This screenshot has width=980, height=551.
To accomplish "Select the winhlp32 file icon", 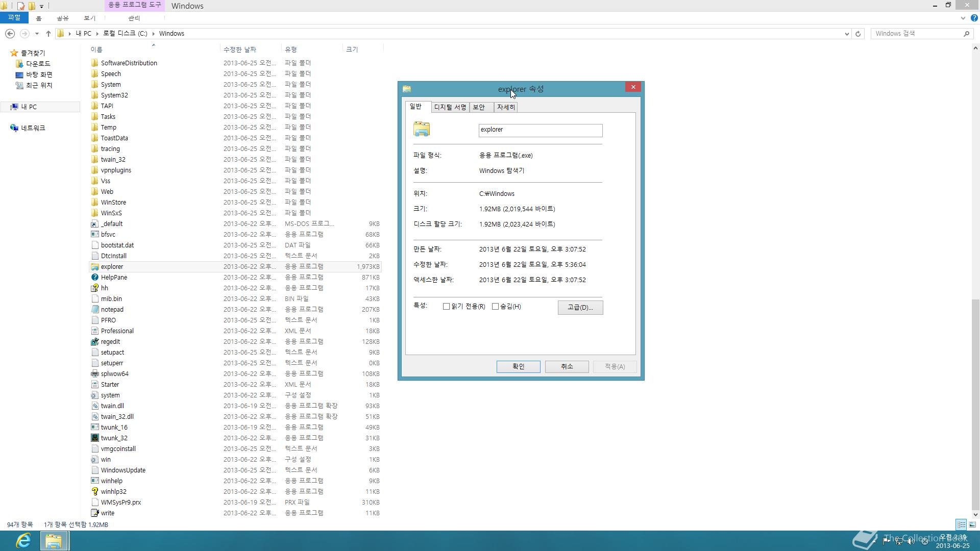I will pos(94,492).
